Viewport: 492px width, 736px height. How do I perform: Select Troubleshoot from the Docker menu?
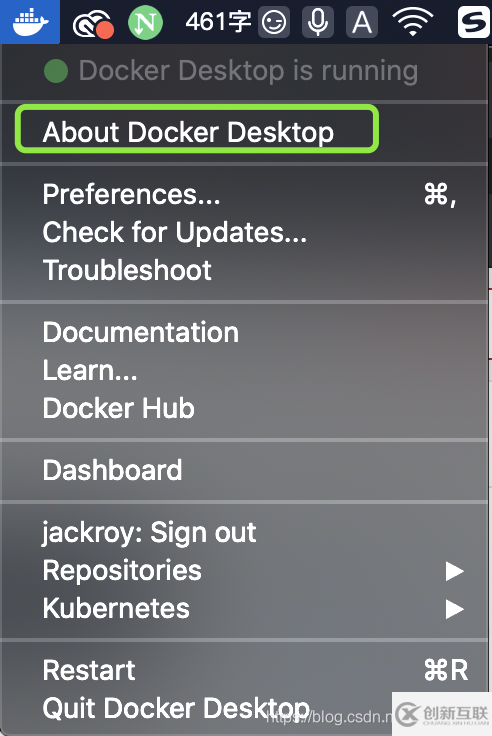pos(244,270)
